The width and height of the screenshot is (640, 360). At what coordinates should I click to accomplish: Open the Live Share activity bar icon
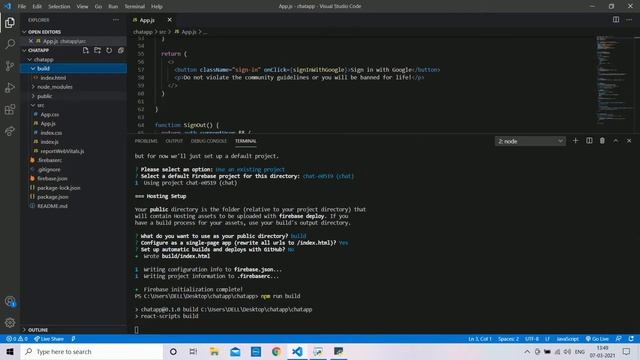tap(10, 131)
